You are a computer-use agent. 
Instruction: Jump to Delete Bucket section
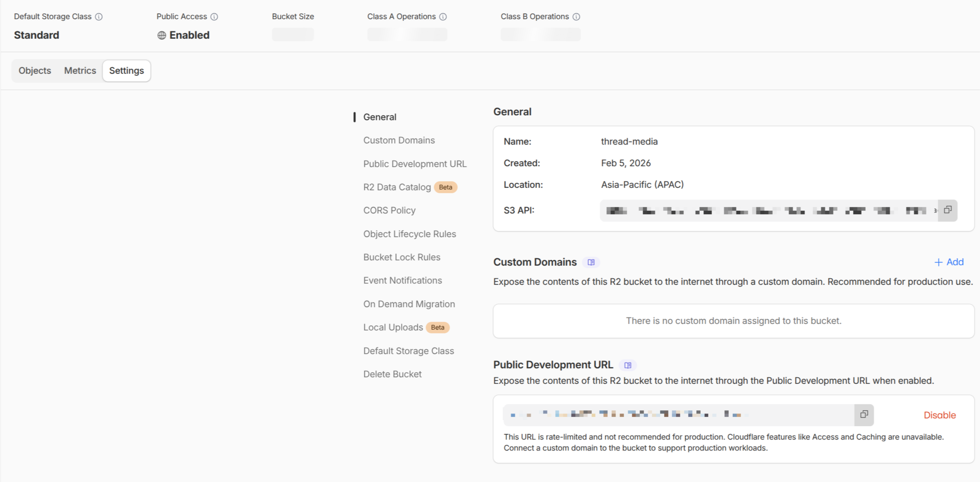coord(392,374)
